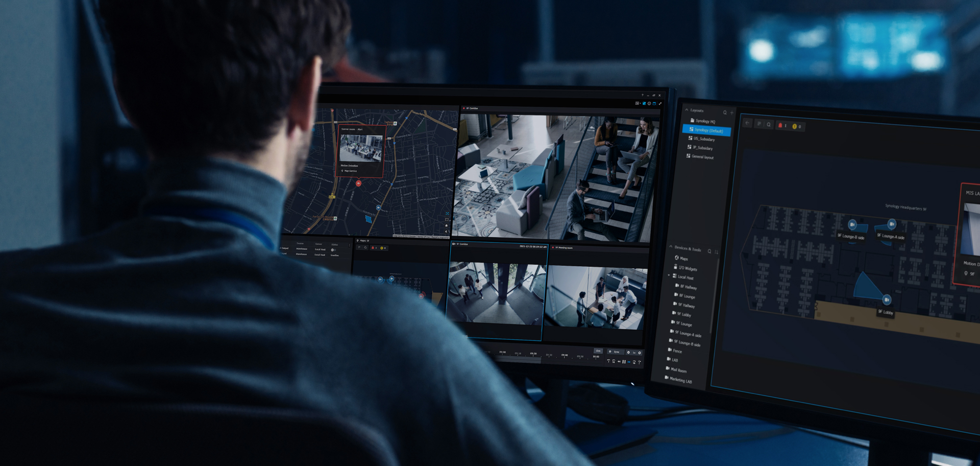The height and width of the screenshot is (466, 980).
Task: Click the blue camera marker on city map
Action: point(378,207)
